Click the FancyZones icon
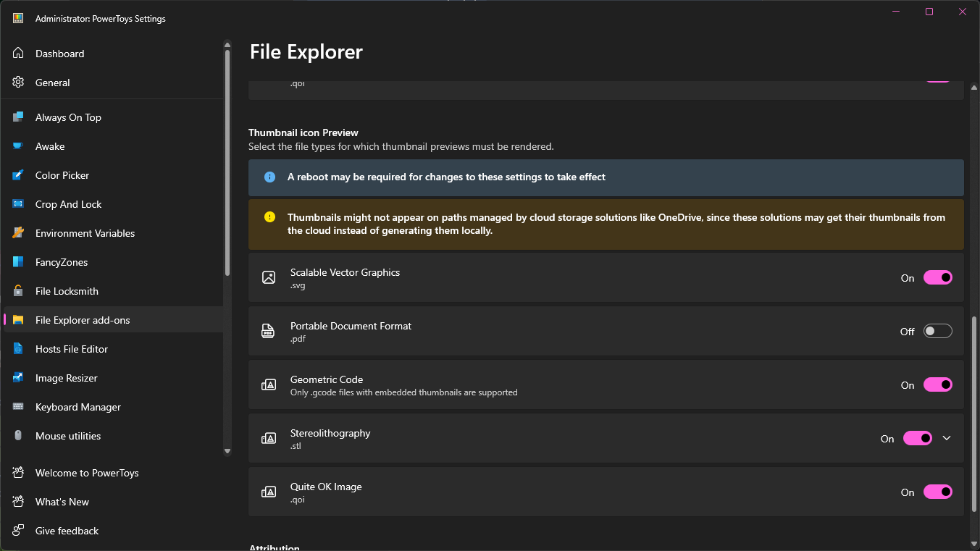 19,262
